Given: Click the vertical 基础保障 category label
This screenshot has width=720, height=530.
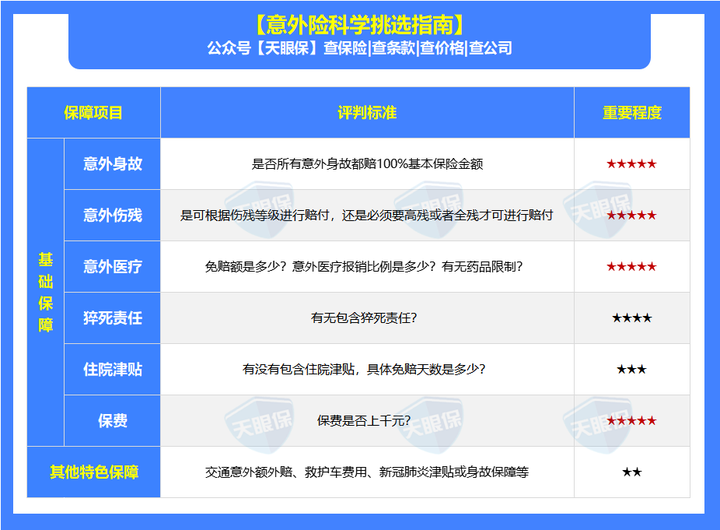Looking at the screenshot, I should click(46, 292).
